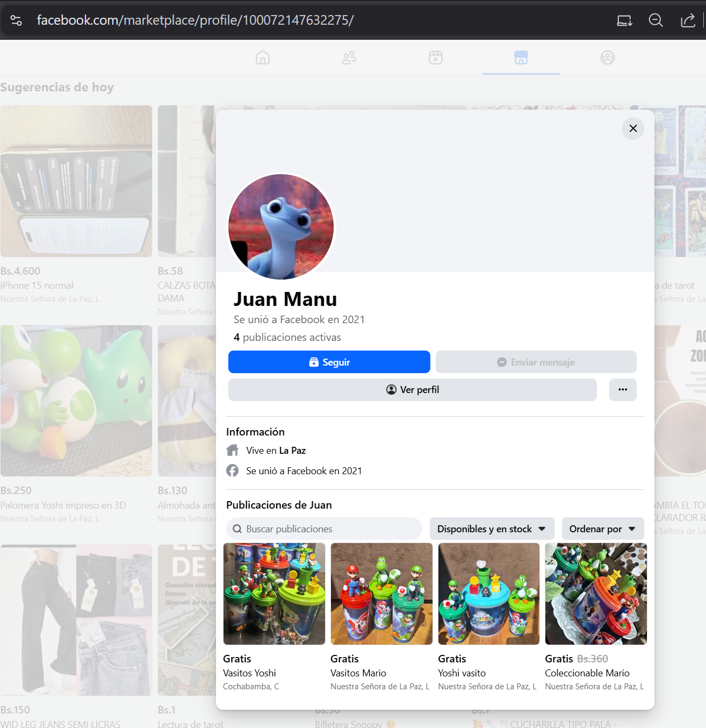Click the house icon next to Vive en La Paz
The image size is (706, 728).
pyautogui.click(x=233, y=450)
